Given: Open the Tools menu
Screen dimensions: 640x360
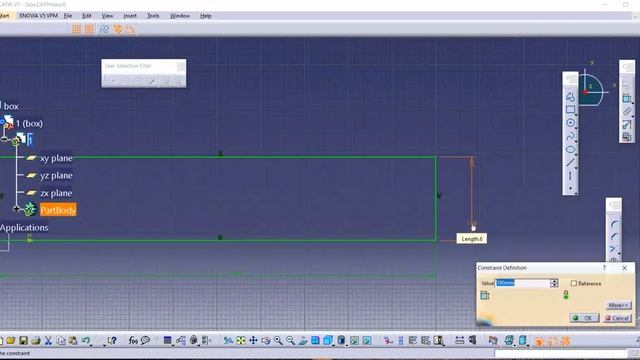Looking at the screenshot, I should (x=153, y=16).
